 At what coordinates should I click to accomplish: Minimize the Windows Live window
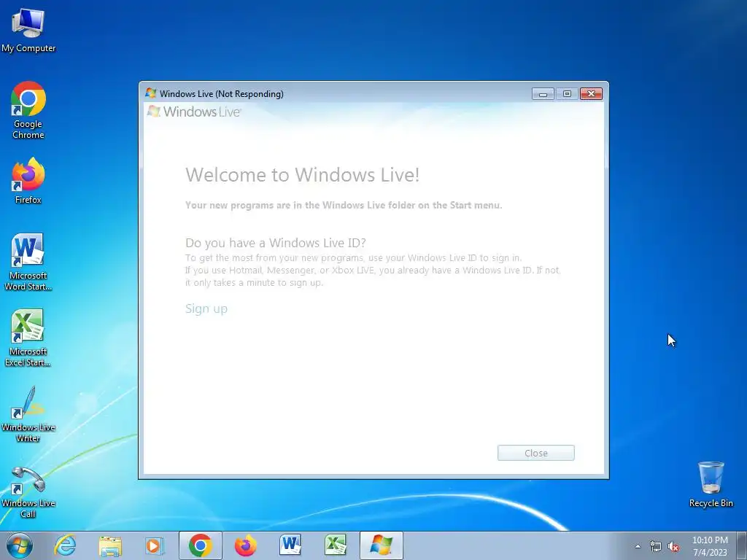[543, 94]
